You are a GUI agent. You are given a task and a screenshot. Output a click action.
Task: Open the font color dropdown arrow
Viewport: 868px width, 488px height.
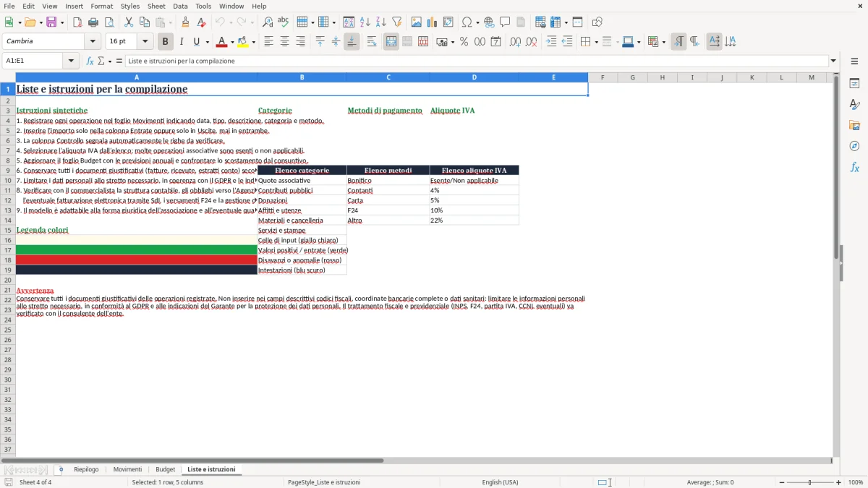[232, 42]
